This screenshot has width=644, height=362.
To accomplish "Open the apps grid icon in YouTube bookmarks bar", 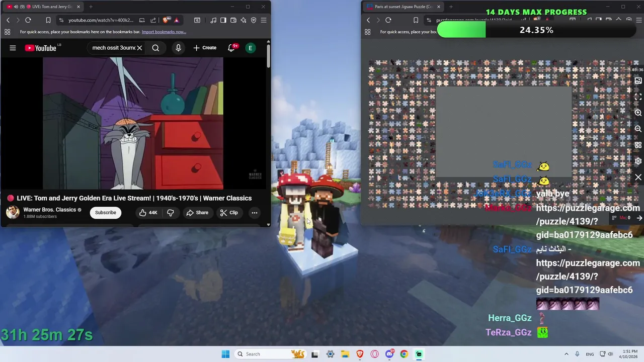I will (x=8, y=32).
